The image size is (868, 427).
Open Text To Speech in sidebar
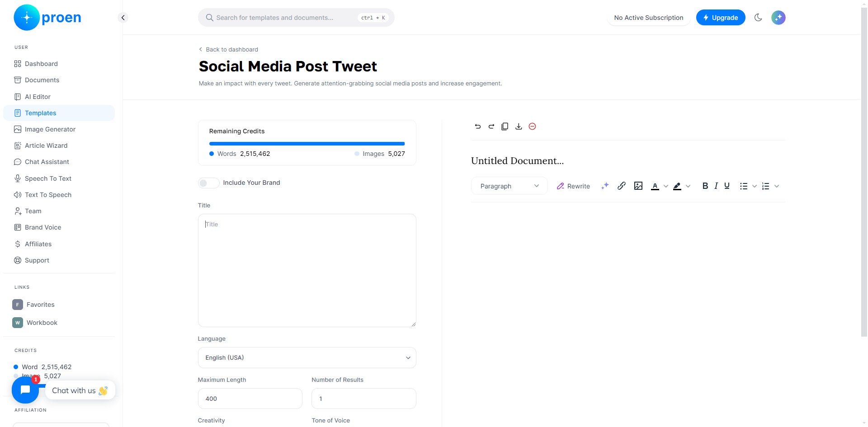click(59, 195)
